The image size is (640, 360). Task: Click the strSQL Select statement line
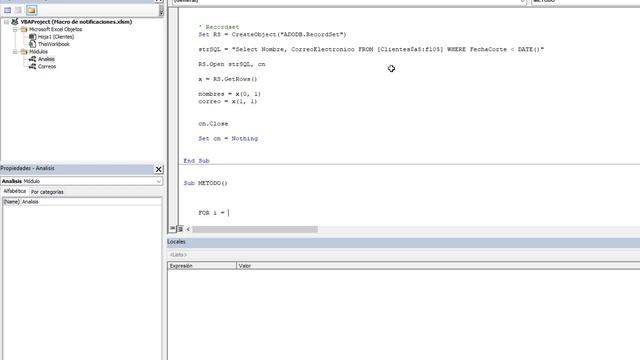pos(371,49)
